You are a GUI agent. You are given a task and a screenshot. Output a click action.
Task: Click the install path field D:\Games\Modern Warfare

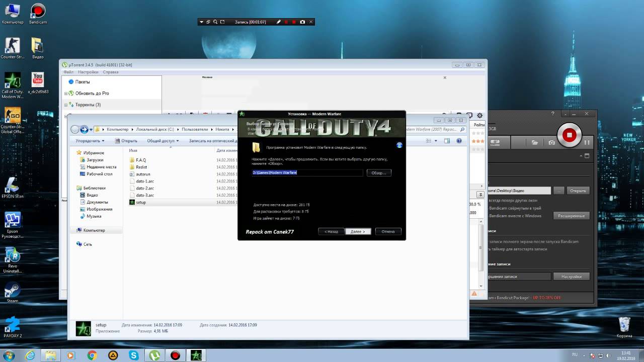coord(307,172)
